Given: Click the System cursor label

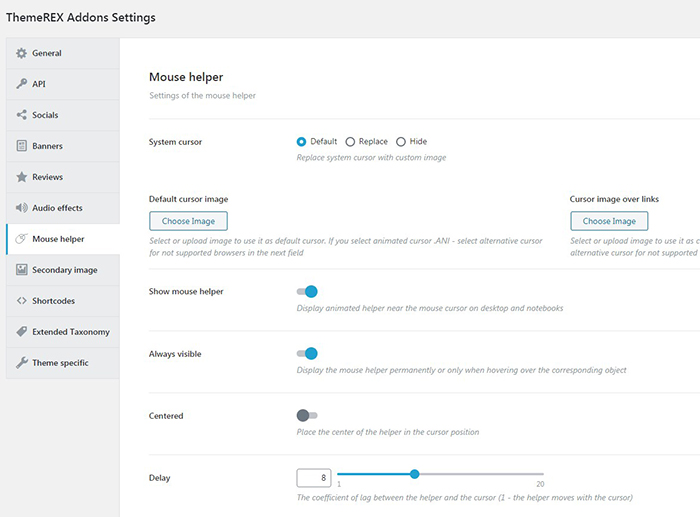Looking at the screenshot, I should coord(175,142).
